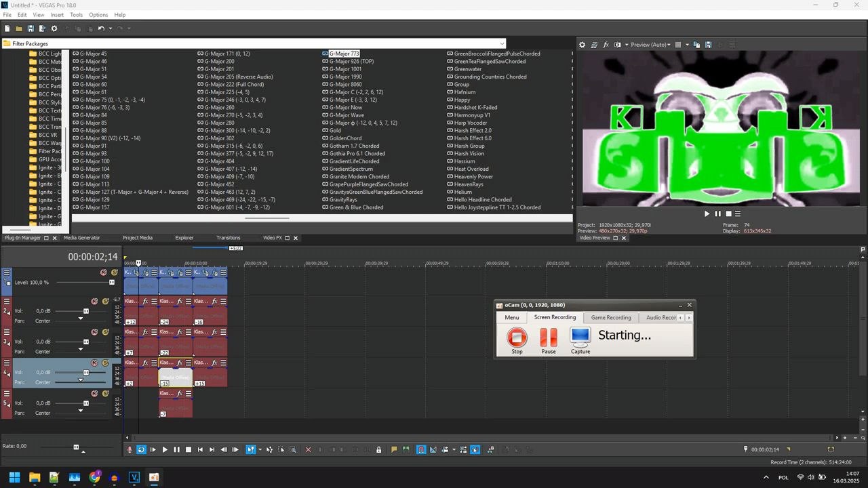868x488 pixels.
Task: Toggle Auto Ripple icon
Action: point(445,449)
